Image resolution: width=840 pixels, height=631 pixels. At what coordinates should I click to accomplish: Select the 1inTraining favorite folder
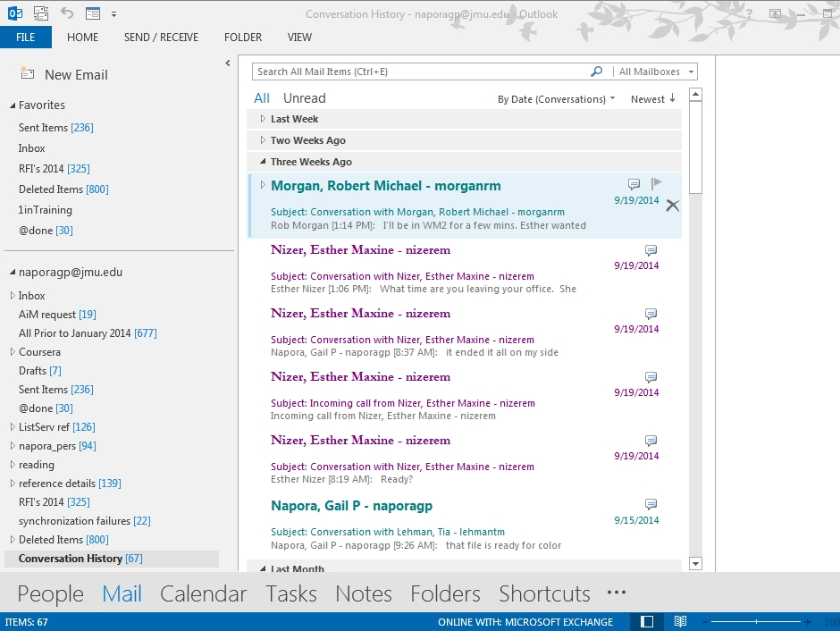coord(45,210)
